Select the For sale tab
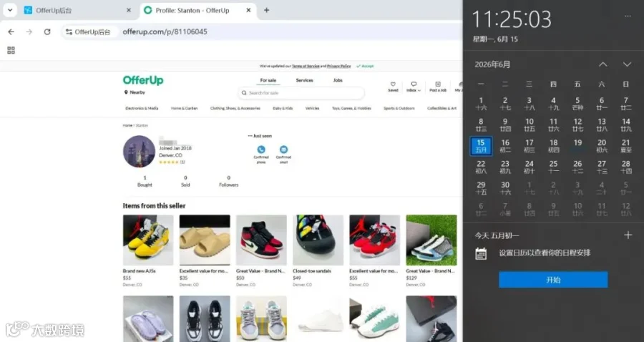Screen dimensions: 644x342 [268, 80]
